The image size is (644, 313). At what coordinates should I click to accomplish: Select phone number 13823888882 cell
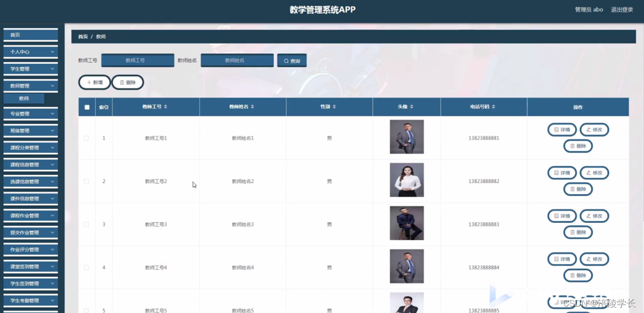[x=484, y=181]
